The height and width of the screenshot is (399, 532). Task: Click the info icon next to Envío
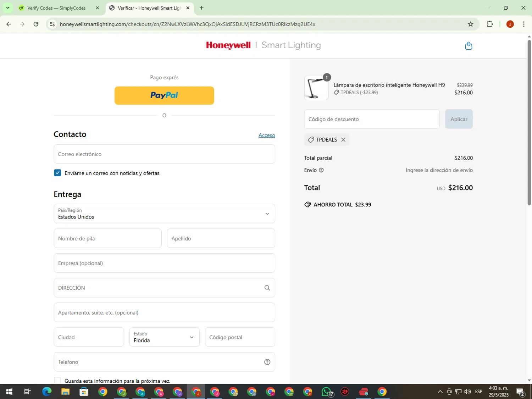pyautogui.click(x=321, y=170)
